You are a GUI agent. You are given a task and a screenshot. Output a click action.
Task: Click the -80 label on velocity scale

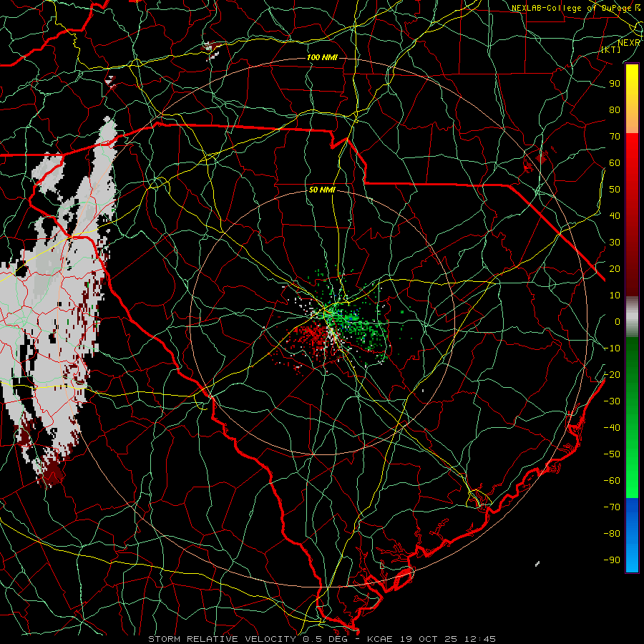(612, 534)
